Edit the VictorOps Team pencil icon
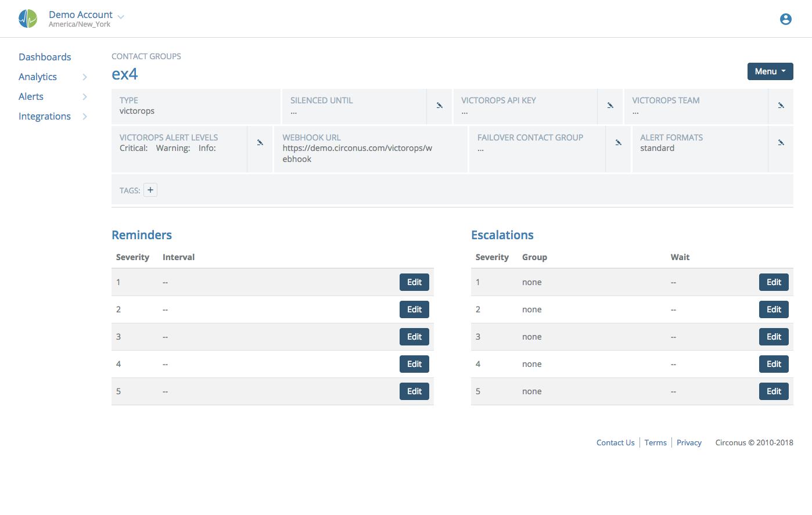This screenshot has width=812, height=515. (781, 106)
